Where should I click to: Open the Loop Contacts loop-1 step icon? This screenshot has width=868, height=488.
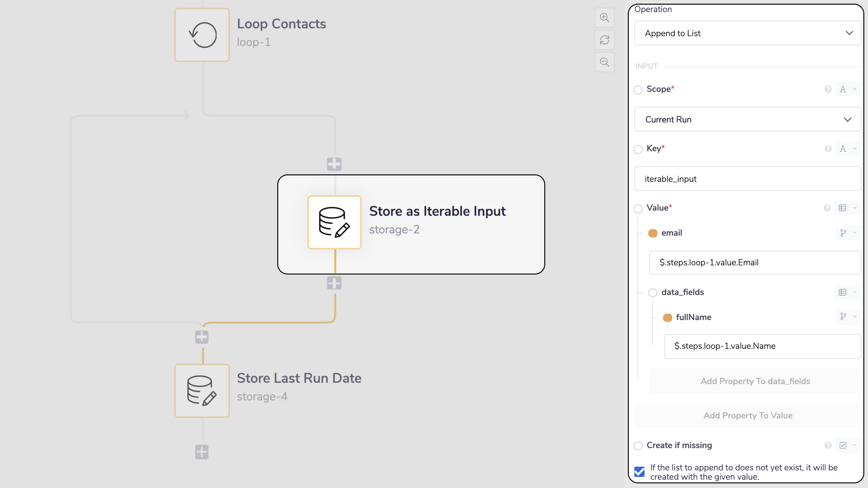[x=202, y=35]
